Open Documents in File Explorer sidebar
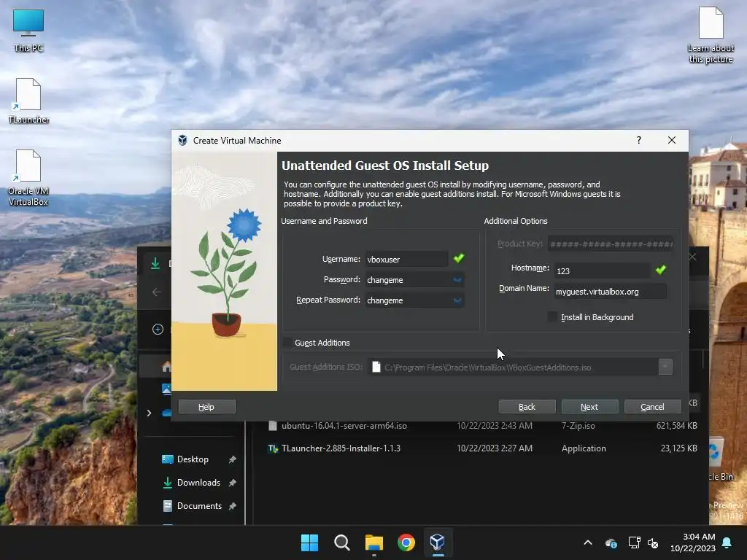The height and width of the screenshot is (560, 747). click(199, 506)
